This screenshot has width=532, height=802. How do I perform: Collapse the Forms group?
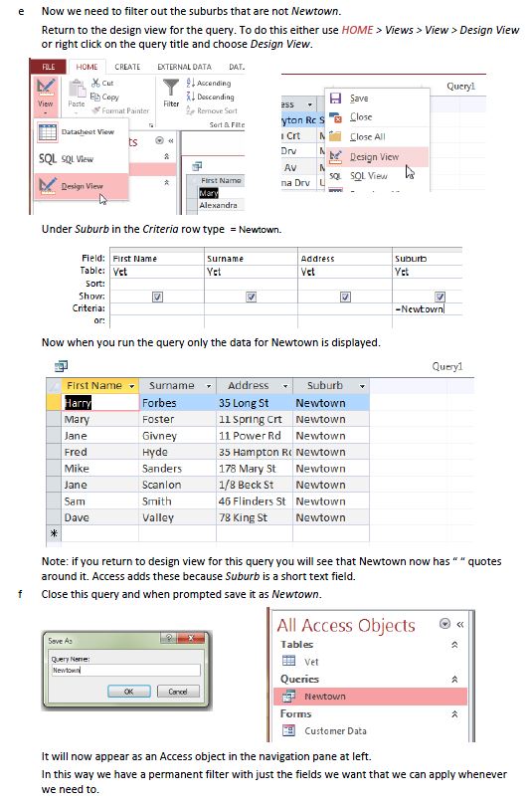(454, 714)
